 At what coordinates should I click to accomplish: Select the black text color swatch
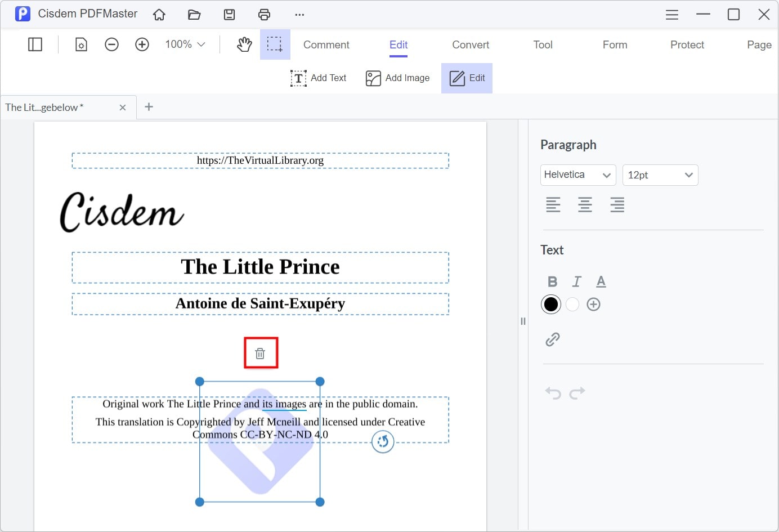[550, 304]
